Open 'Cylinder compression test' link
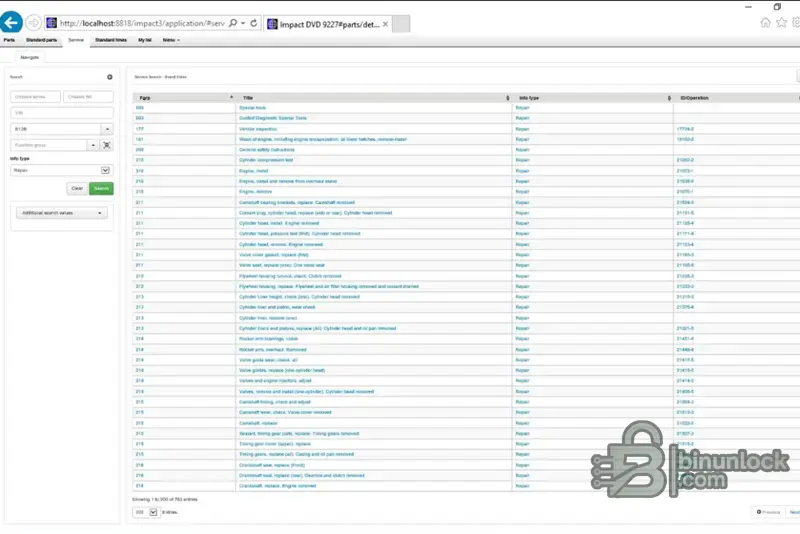The height and width of the screenshot is (534, 800). [x=266, y=160]
